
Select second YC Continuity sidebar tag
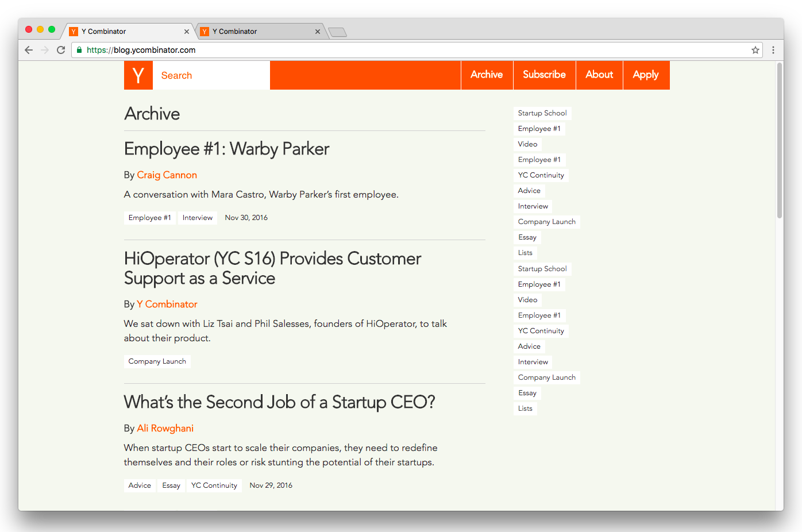(541, 331)
